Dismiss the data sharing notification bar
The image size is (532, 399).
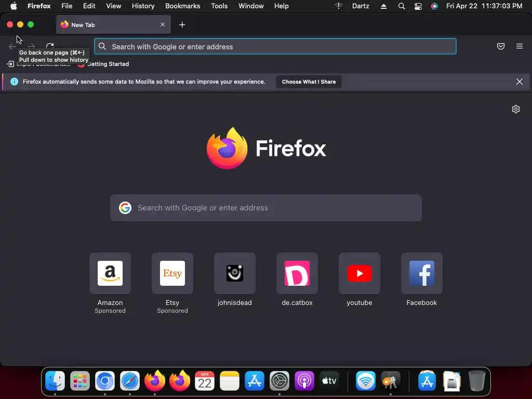(x=519, y=82)
